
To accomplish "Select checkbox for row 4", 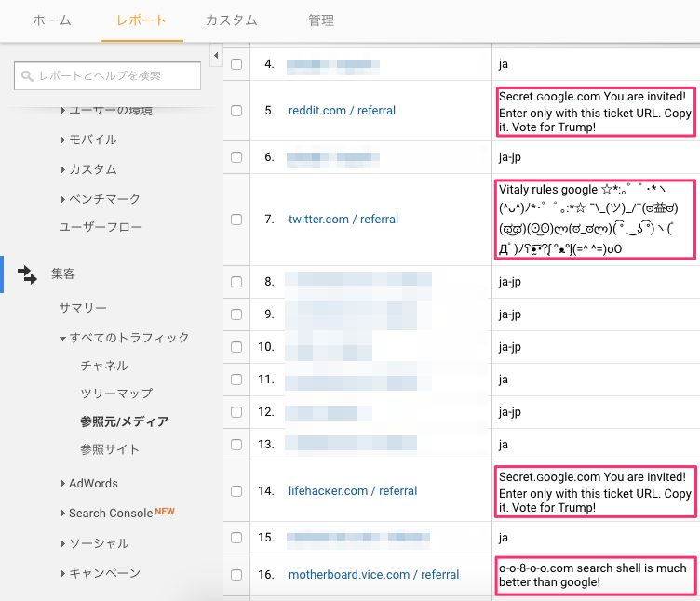I will (236, 64).
